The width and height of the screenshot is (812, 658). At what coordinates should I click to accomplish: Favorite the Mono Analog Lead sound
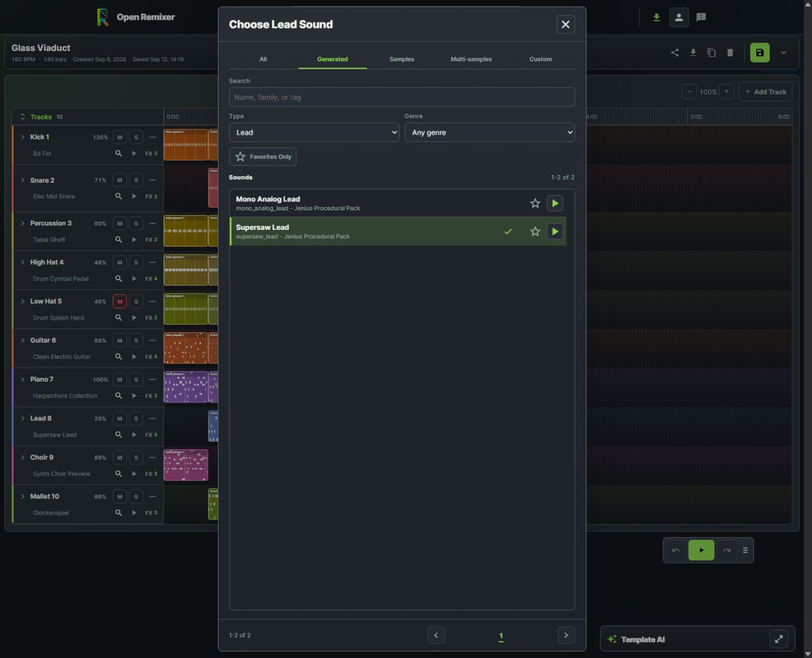tap(535, 204)
